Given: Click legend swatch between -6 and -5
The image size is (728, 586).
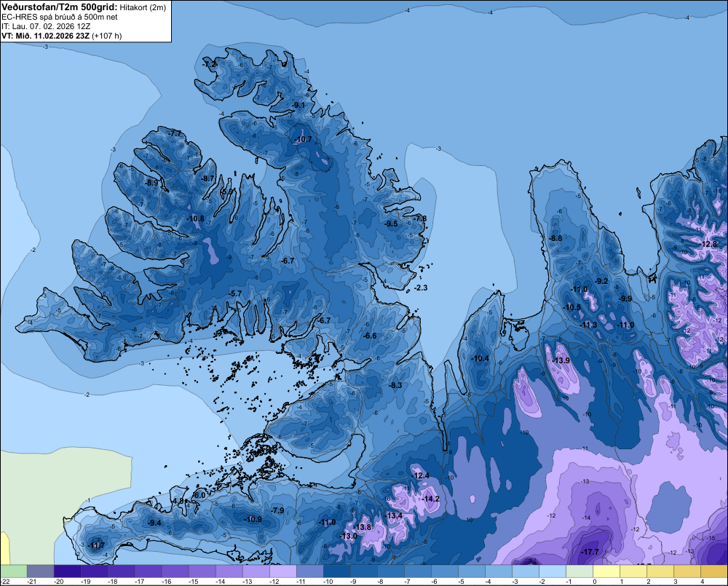Looking at the screenshot, I should click(x=445, y=571).
